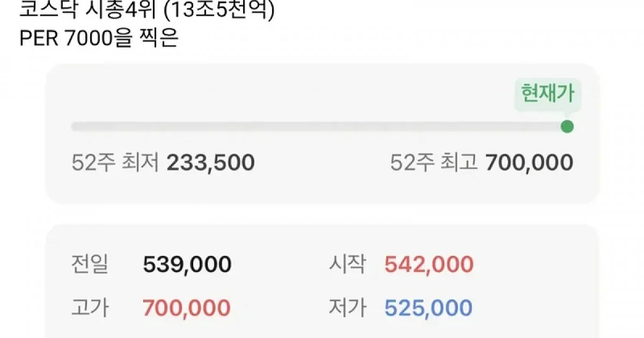Click the 233,500 52-week low value

click(210, 163)
